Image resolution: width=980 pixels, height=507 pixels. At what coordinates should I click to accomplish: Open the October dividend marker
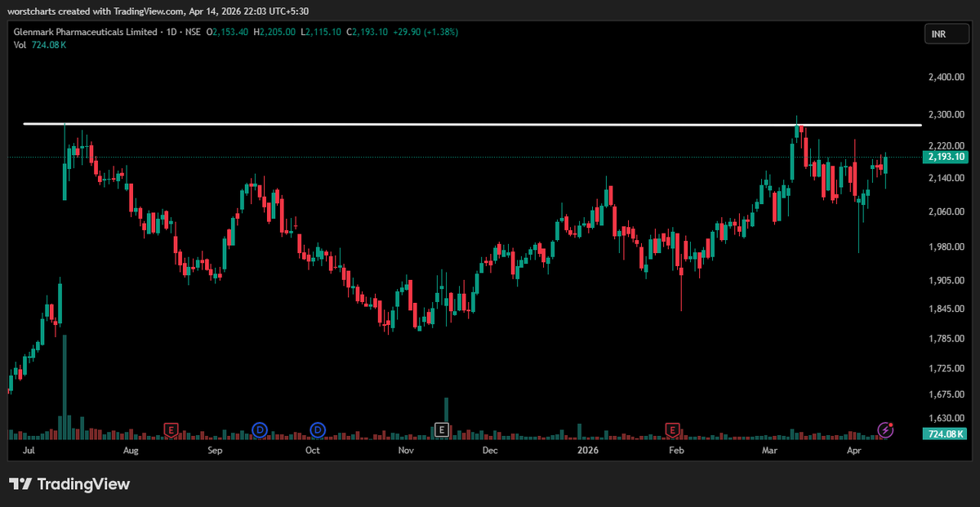tap(318, 429)
